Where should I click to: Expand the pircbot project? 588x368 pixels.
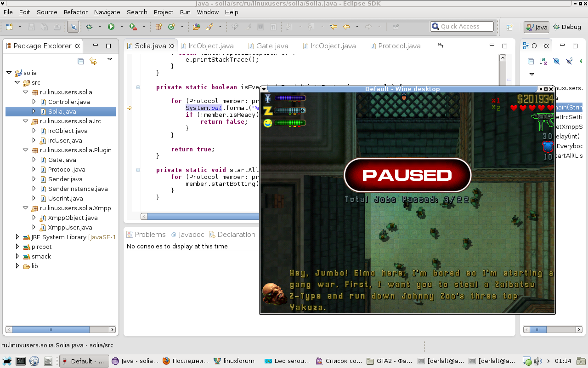pos(17,247)
